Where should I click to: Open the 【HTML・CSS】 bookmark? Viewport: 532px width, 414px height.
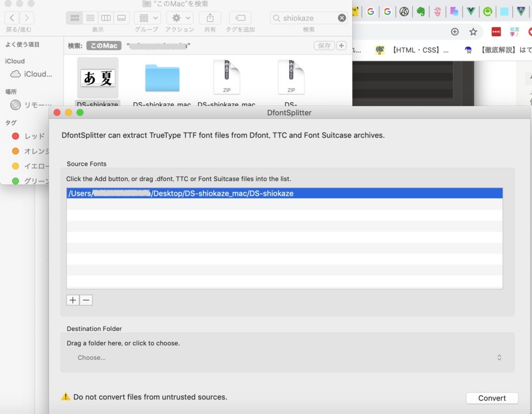pyautogui.click(x=412, y=50)
